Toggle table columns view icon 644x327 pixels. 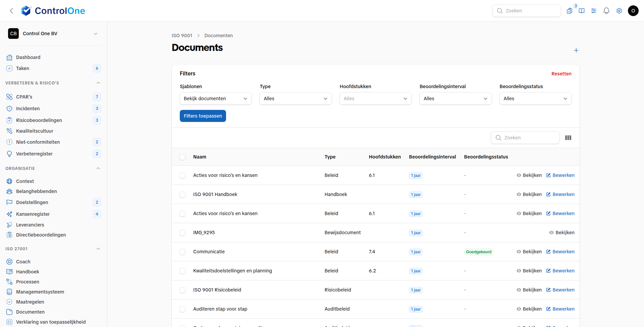pos(568,138)
